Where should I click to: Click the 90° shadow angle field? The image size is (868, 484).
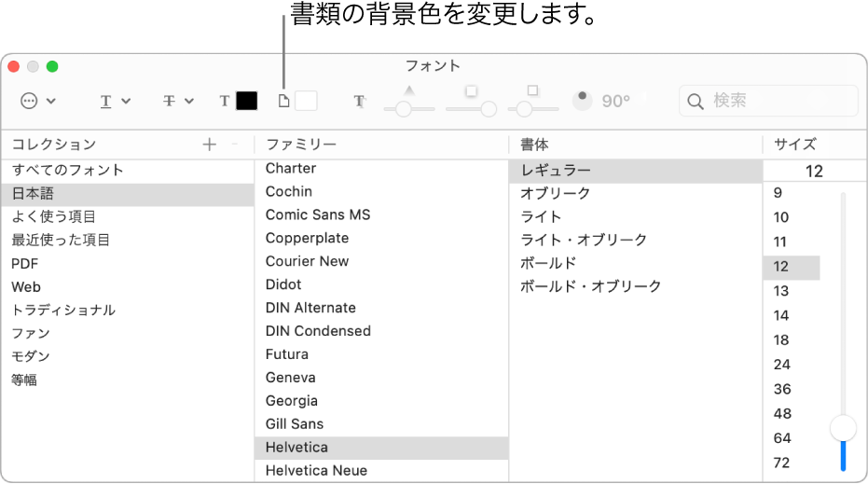[616, 101]
